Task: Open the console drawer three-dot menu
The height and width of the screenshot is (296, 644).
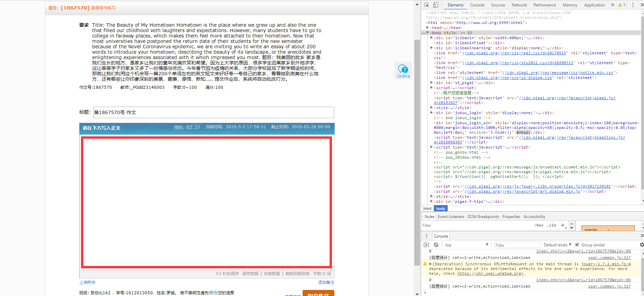Action: [x=426, y=236]
